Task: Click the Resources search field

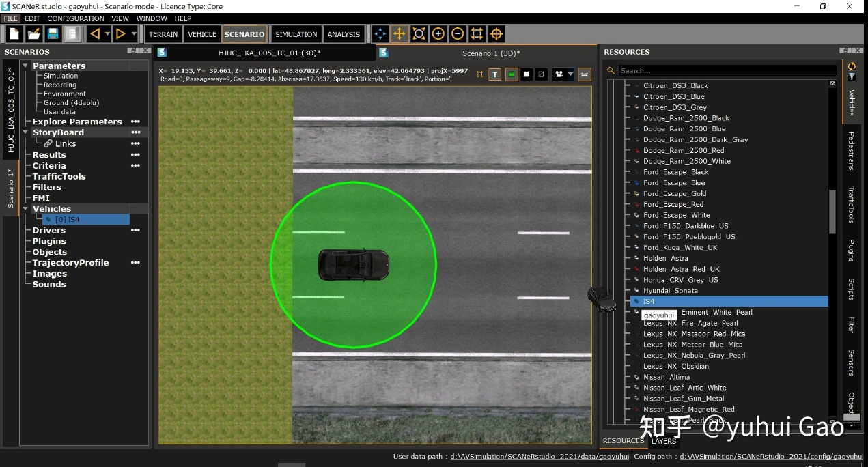Action: [x=727, y=71]
